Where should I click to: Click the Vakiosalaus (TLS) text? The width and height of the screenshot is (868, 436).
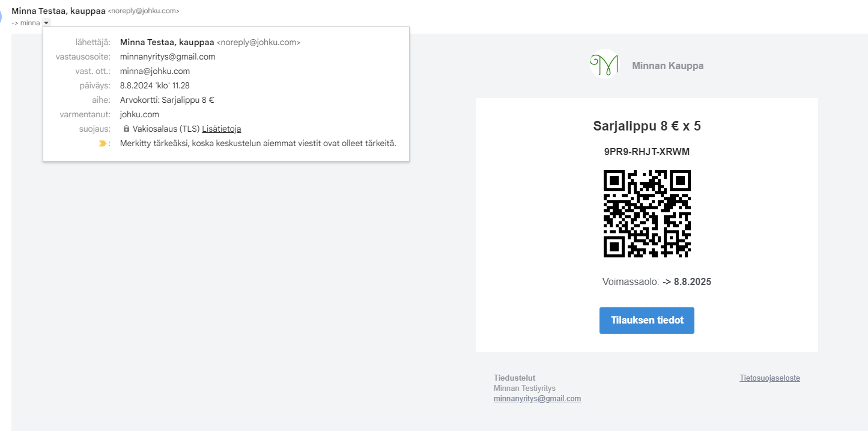pyautogui.click(x=166, y=129)
